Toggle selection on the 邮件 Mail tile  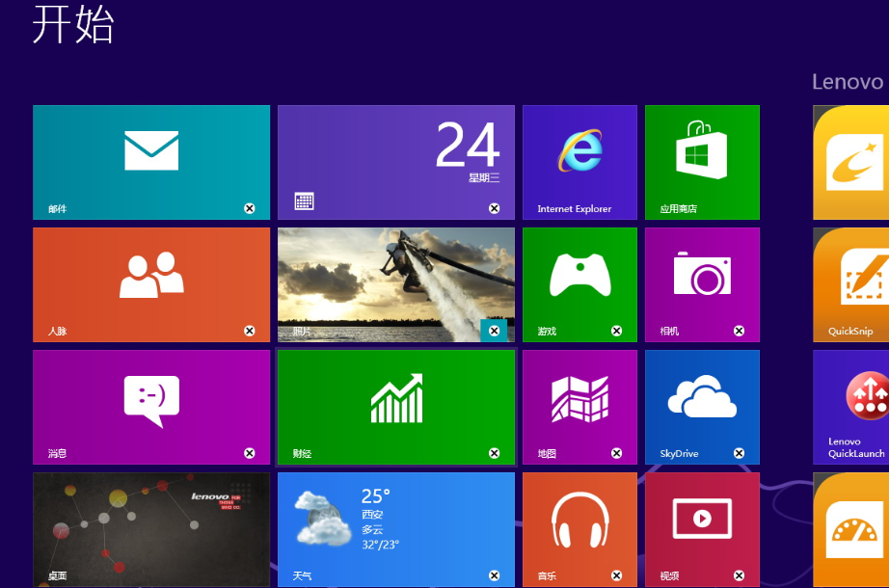[249, 207]
